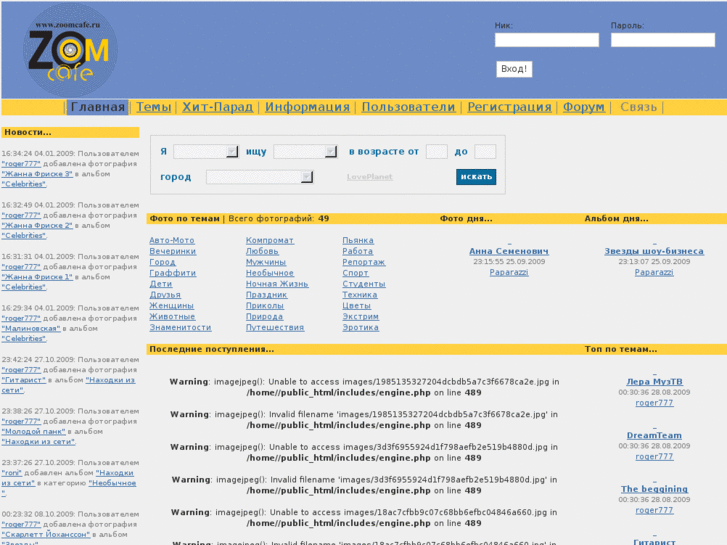
Task: Open the Репортаж theme
Action: click(x=364, y=262)
